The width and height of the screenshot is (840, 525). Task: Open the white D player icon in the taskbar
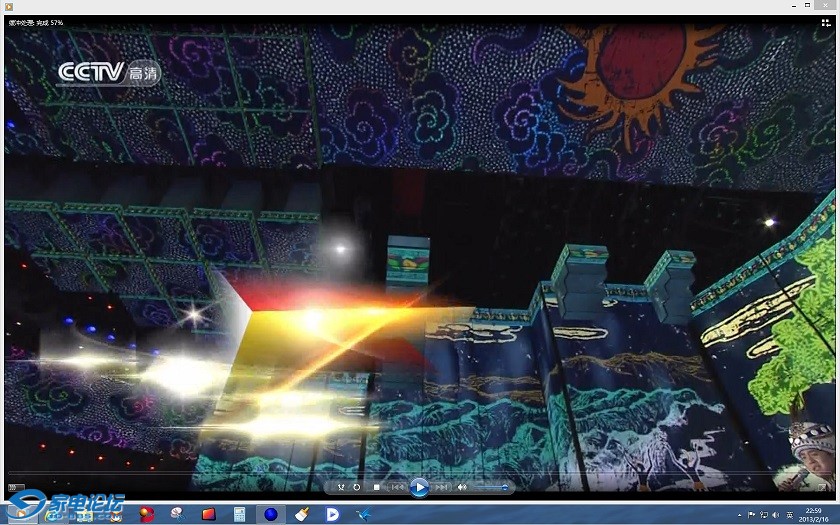333,515
